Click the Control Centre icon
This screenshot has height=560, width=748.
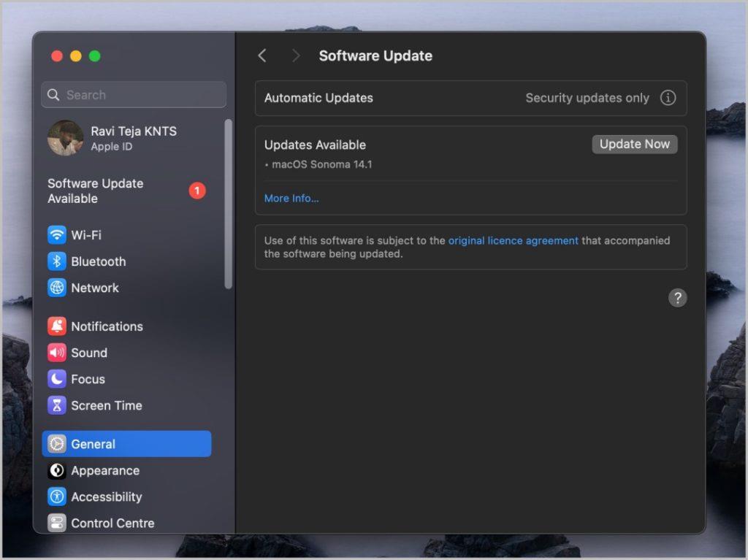57,523
